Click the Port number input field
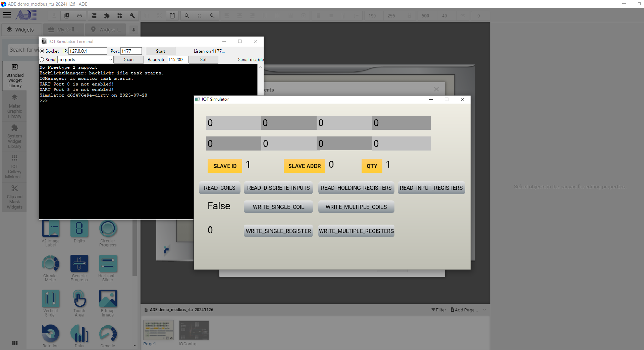Viewport: 644px width, 350px height. [131, 51]
